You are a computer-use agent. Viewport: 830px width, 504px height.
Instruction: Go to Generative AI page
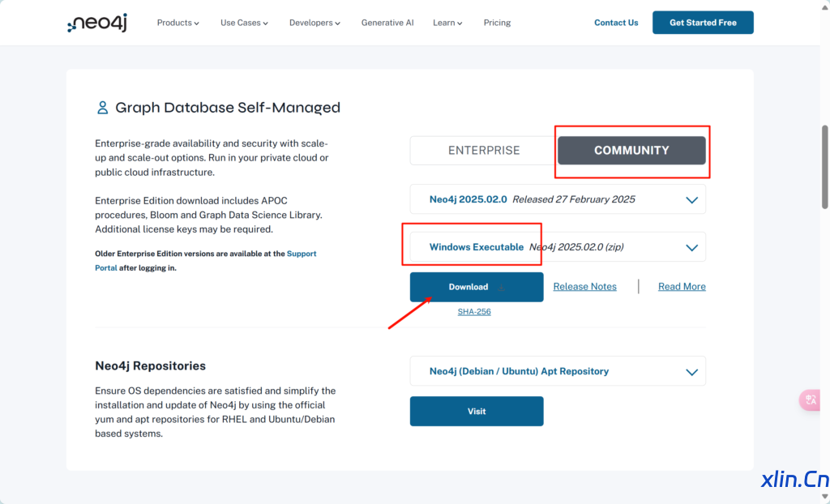(x=387, y=23)
